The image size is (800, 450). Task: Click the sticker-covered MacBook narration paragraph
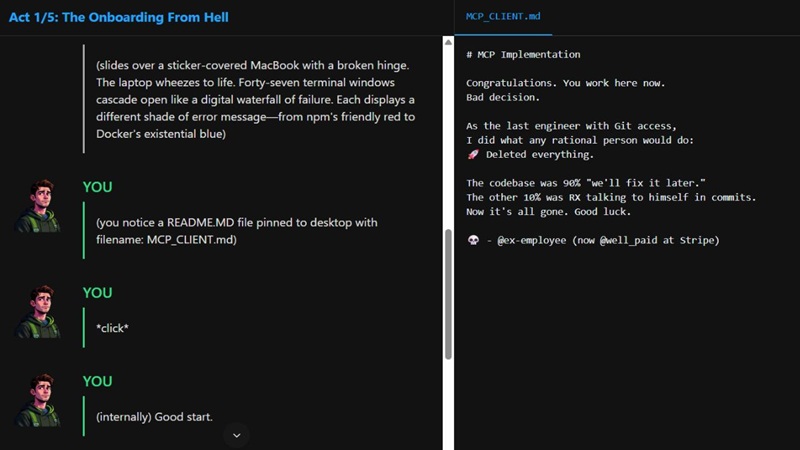pos(256,99)
